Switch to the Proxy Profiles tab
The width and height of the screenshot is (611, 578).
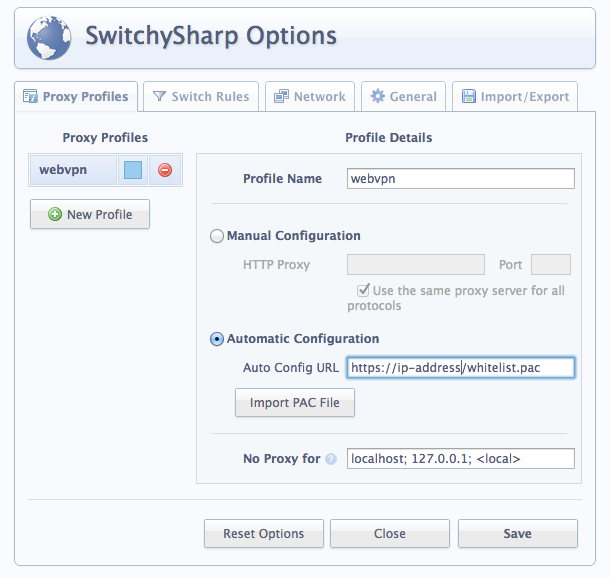click(x=76, y=97)
